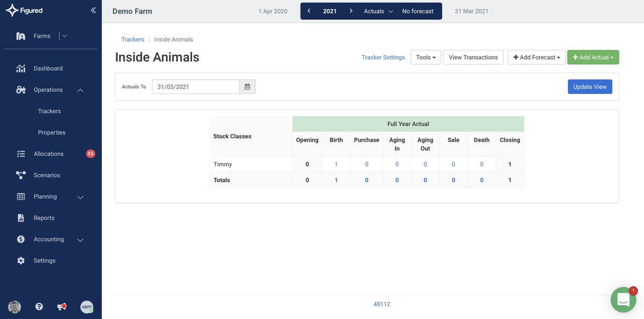Click the Dashboard chart icon
This screenshot has width=644, height=319.
point(21,69)
